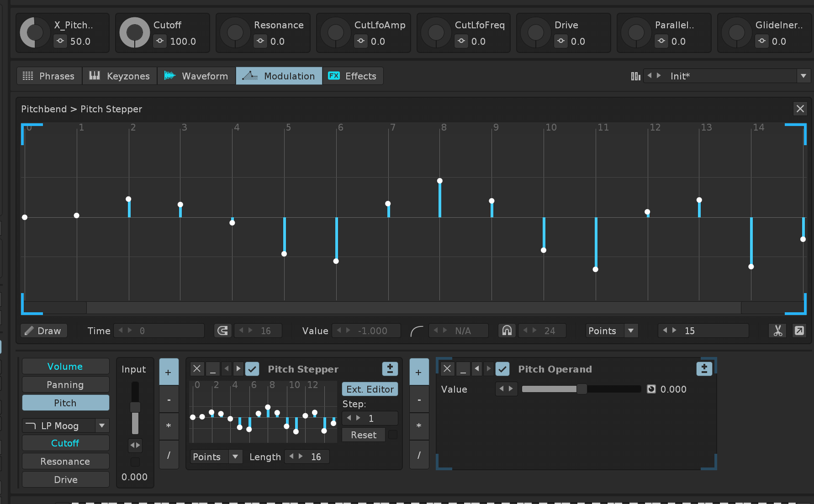Click the detach editor arrow icon

(x=799, y=331)
